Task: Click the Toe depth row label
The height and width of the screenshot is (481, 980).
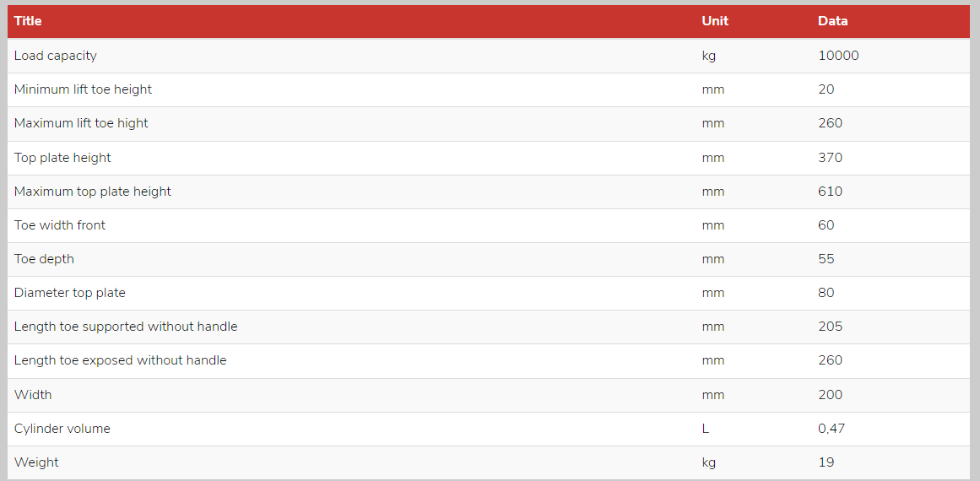Action: pos(44,258)
